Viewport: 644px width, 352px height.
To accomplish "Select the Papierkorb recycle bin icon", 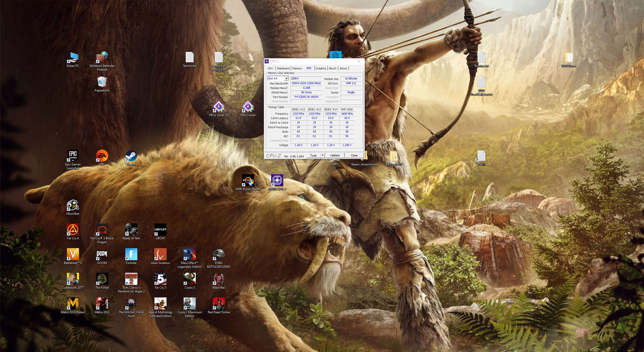I will [x=102, y=82].
